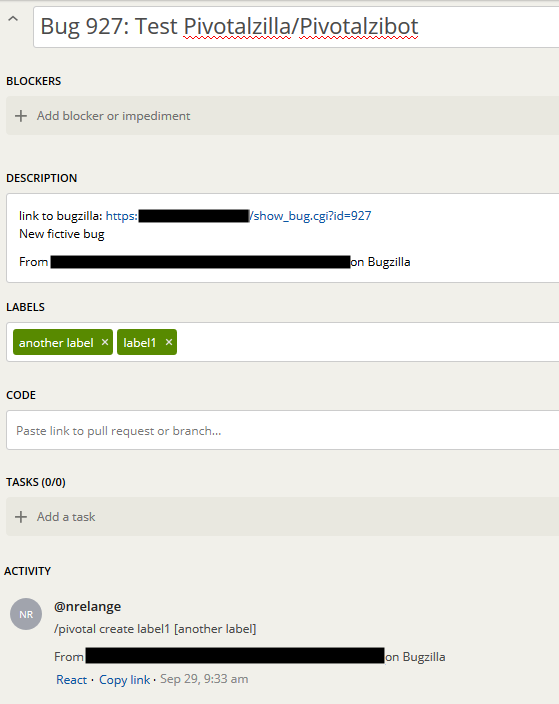The width and height of the screenshot is (559, 704).
Task: Remove the 'label1' label
Action: coord(169,342)
